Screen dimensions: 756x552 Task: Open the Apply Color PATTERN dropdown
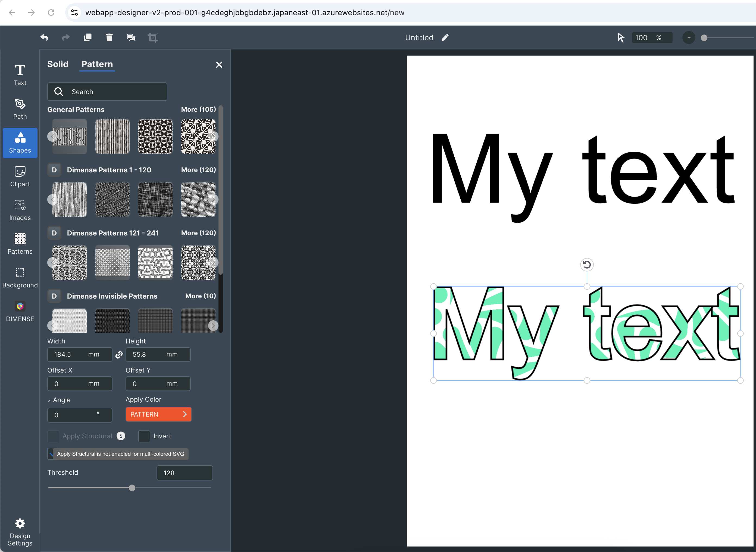[x=159, y=414]
